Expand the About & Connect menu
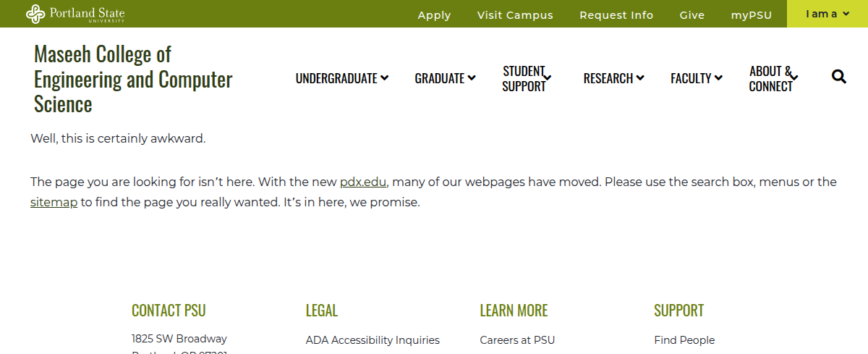The height and width of the screenshot is (354, 868). (773, 78)
